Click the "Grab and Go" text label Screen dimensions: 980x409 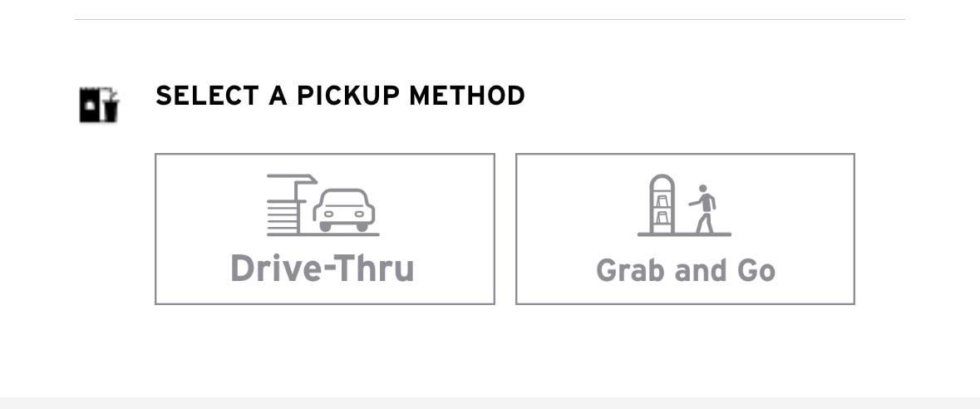[686, 270]
